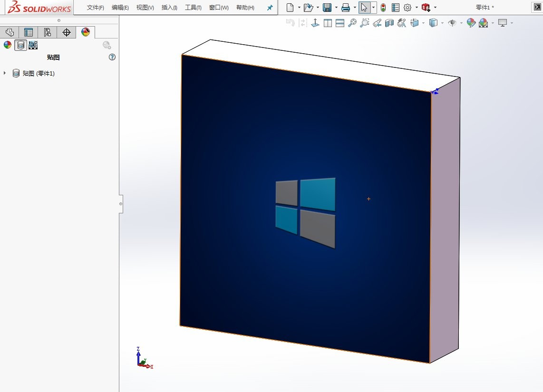This screenshot has width=543, height=392.
Task: Toggle the Section View icon
Action: click(x=389, y=23)
